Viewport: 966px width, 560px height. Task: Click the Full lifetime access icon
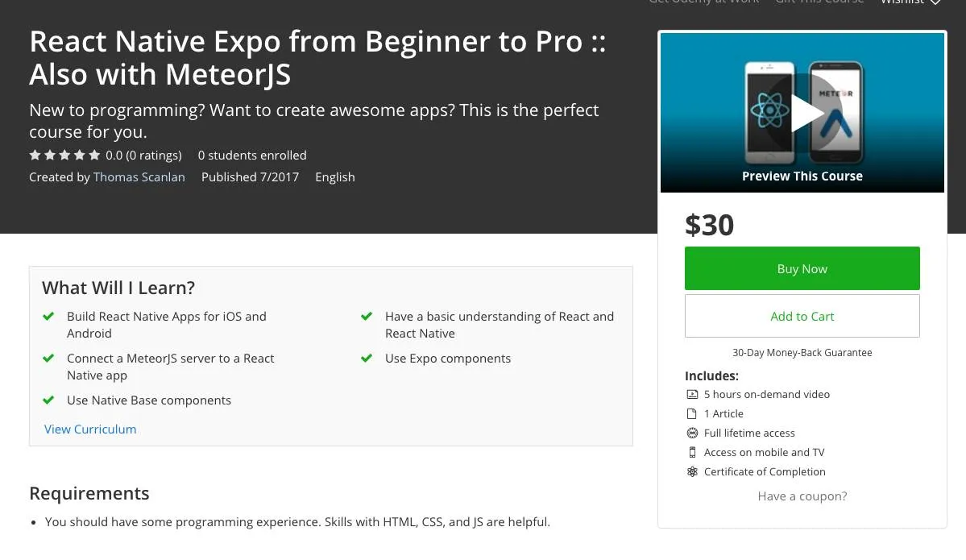[691, 433]
